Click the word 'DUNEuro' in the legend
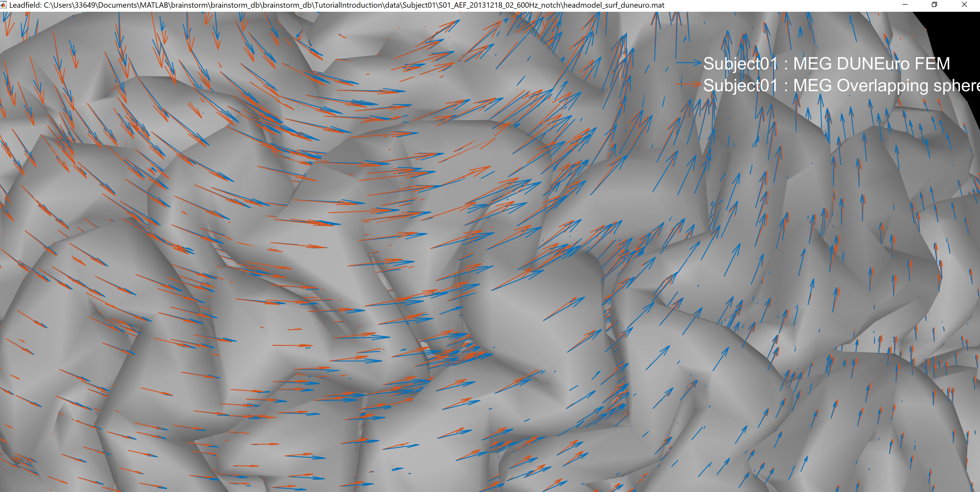 871,64
